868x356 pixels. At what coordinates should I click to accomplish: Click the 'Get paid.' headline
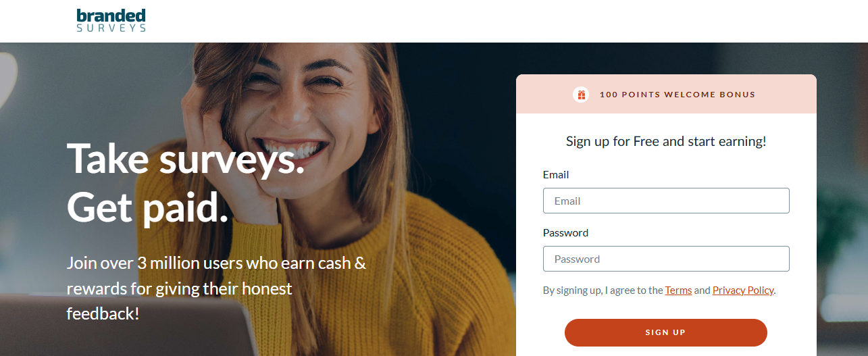(148, 207)
